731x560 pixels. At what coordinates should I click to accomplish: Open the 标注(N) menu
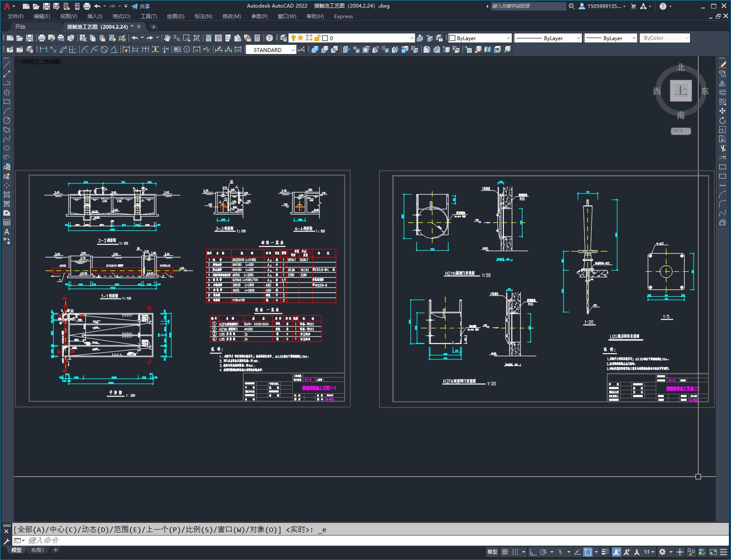click(x=203, y=16)
